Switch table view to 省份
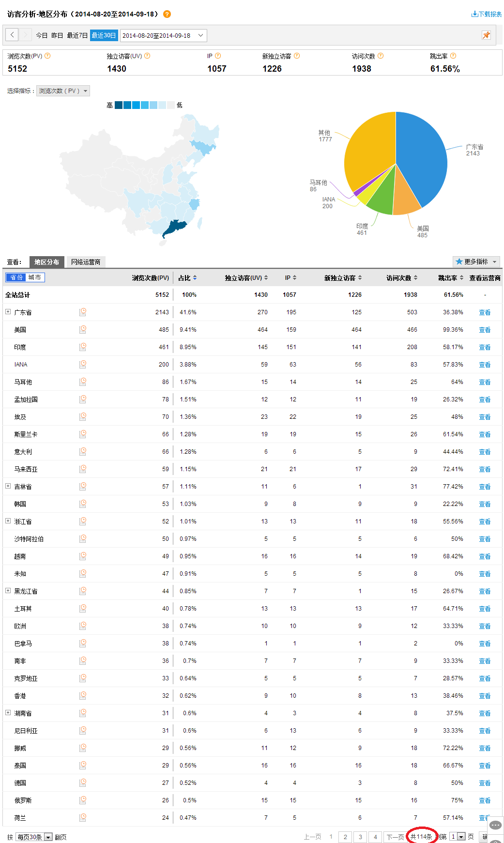This screenshot has width=504, height=843. click(x=16, y=277)
